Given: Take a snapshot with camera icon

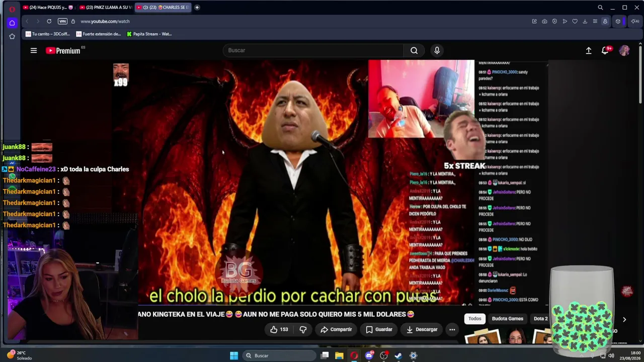Looking at the screenshot, I should [544, 21].
